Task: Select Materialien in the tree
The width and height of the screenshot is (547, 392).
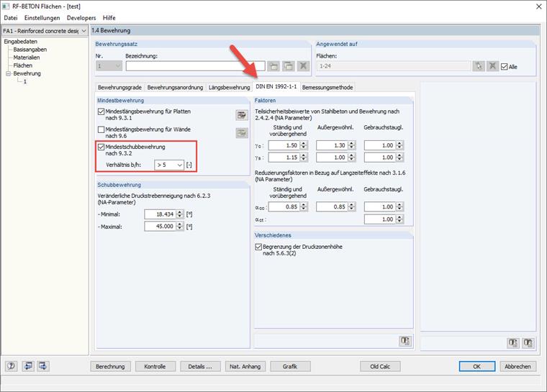Action: (27, 58)
